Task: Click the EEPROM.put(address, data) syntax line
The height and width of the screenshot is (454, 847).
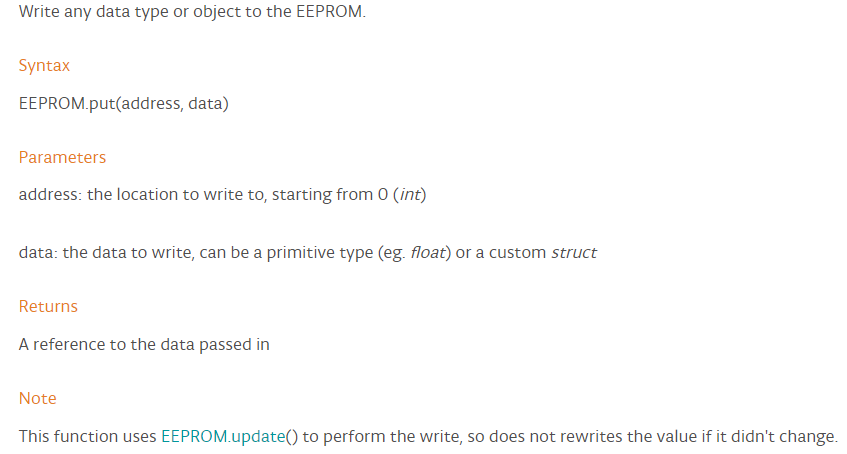Action: coord(124,103)
